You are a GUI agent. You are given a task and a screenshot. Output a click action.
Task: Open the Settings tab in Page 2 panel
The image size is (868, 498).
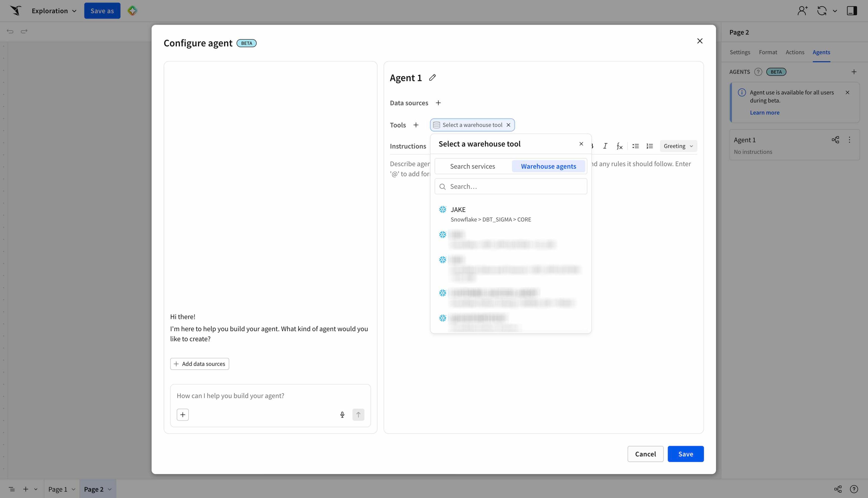[x=740, y=52]
